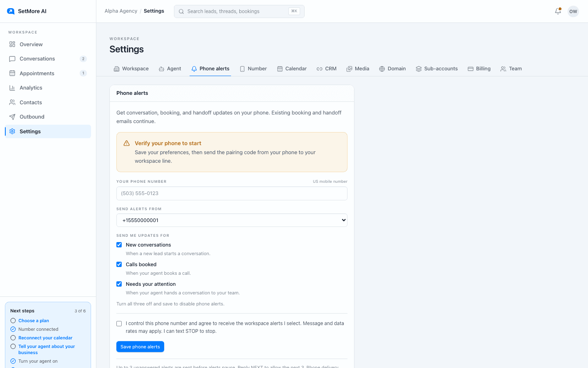Open notifications bell in top bar
Screen dimensions: 588x368
(558, 11)
